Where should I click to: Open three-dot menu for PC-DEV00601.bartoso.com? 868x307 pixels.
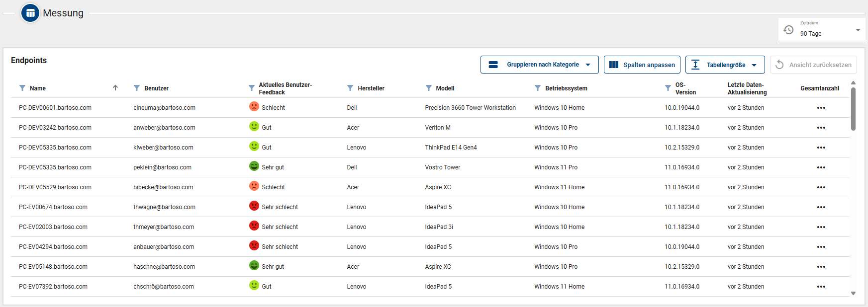(x=821, y=108)
